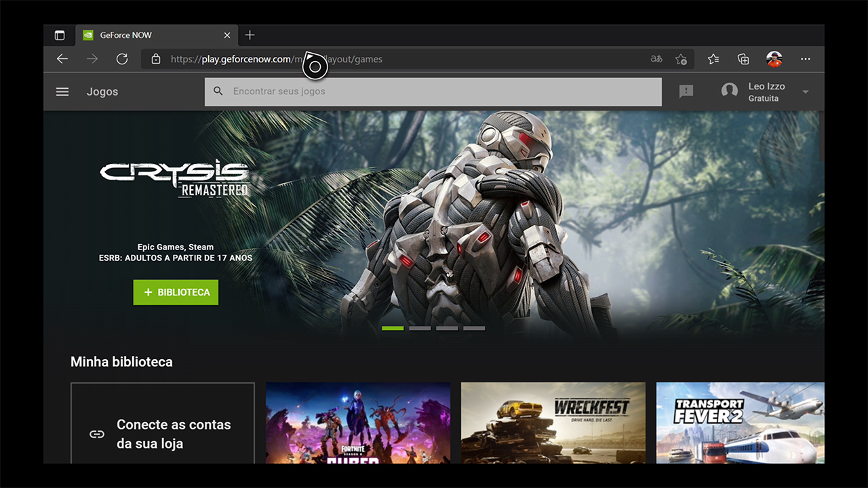Click the Minha biblioteca heading
Viewport: 868px width, 488px height.
[x=121, y=362]
